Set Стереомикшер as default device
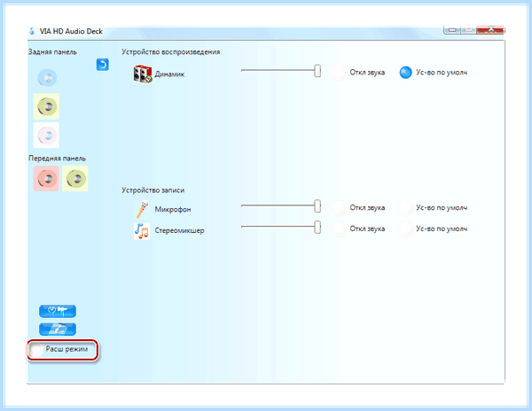The height and width of the screenshot is (411, 532). 405,229
